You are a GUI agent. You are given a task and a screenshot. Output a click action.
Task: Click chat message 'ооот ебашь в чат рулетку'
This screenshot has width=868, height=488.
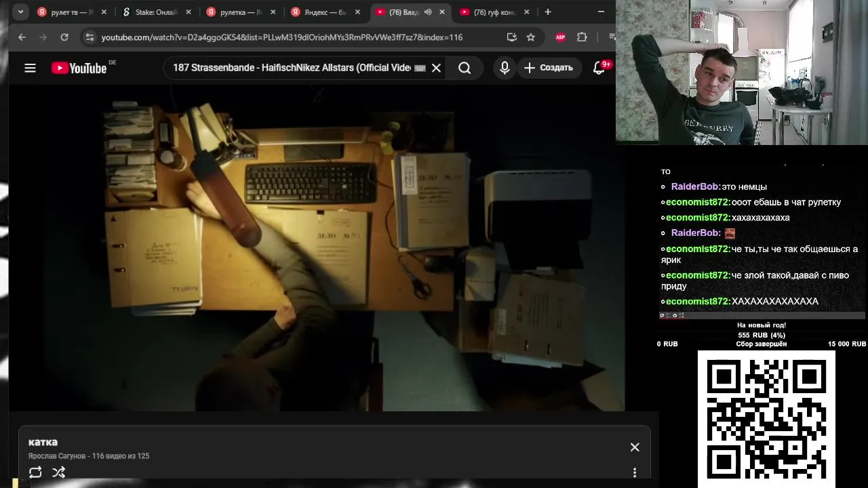[786, 202]
